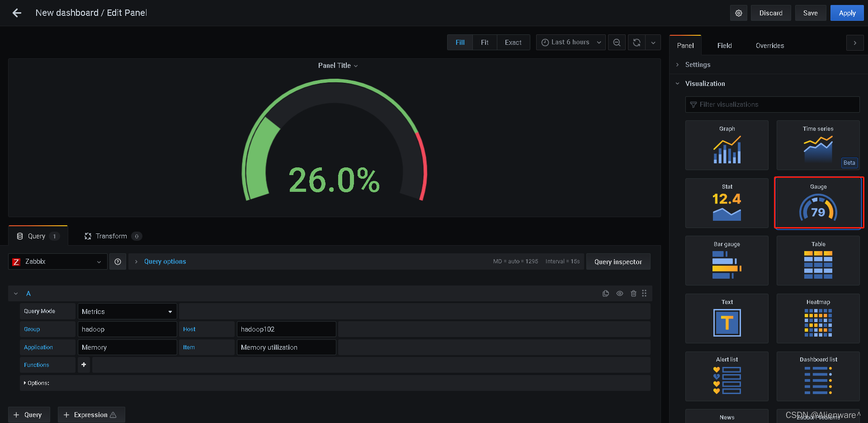The image size is (868, 423).
Task: Go back using the arrow icon
Action: (x=17, y=13)
